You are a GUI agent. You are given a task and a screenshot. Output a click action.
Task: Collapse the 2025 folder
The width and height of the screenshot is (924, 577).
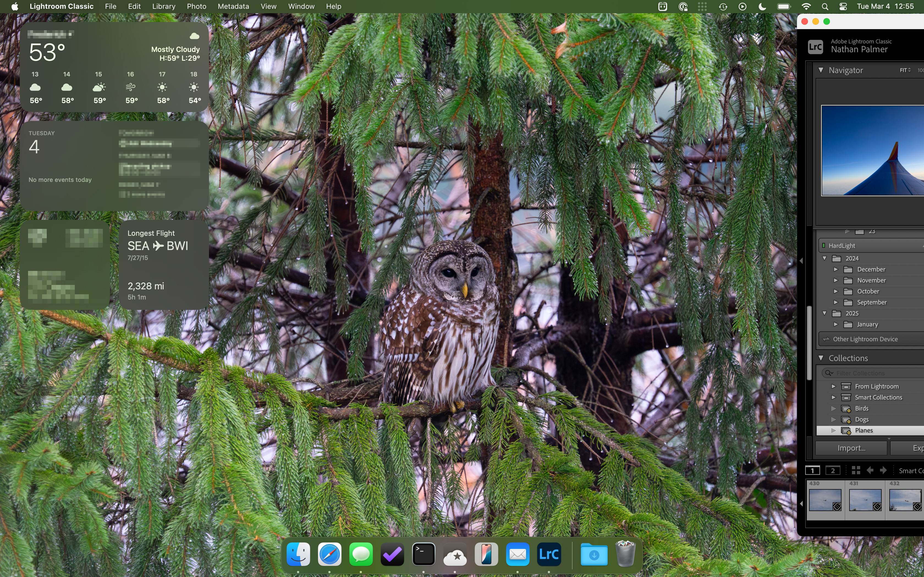click(x=824, y=313)
